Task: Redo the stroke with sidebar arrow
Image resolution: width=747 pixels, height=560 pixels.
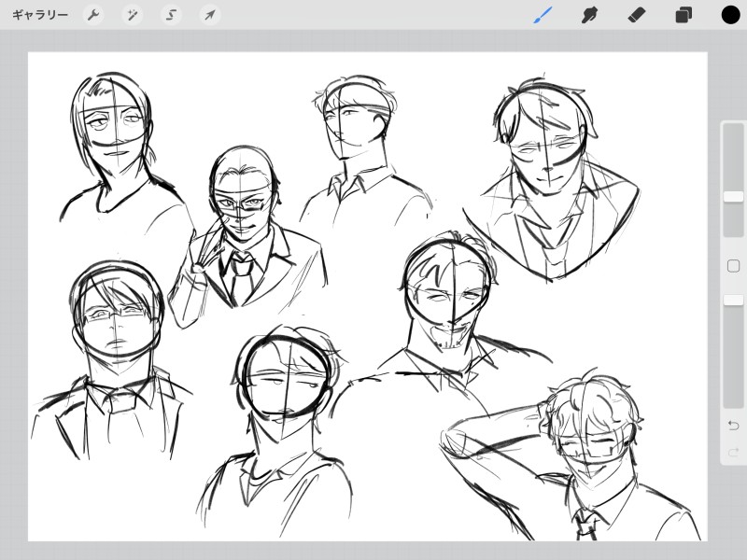Action: (x=733, y=452)
